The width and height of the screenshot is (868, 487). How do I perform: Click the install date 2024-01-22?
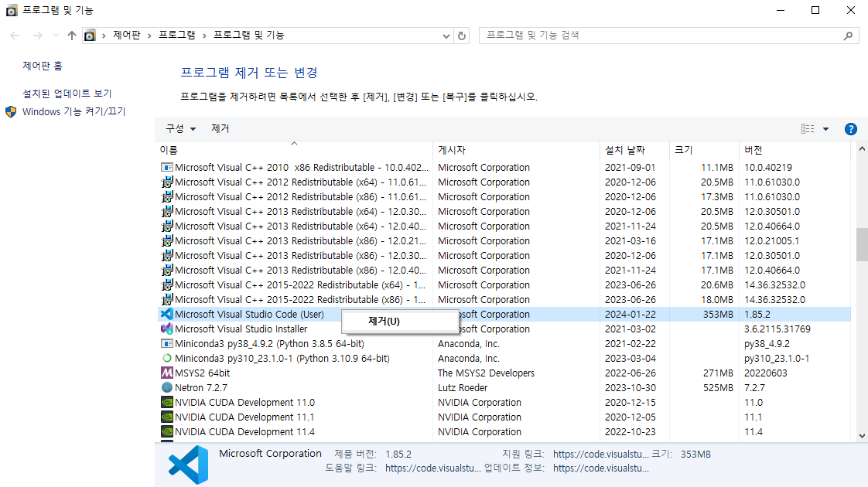(630, 315)
